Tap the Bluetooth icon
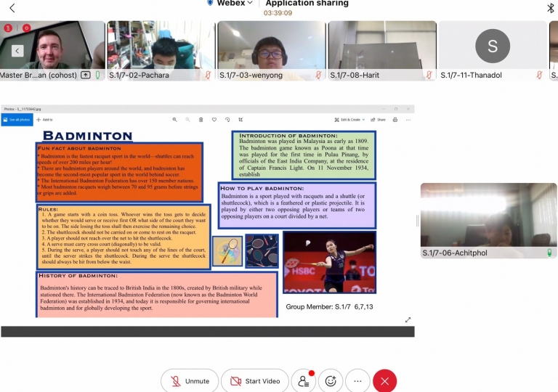This screenshot has height=392, width=558. (551, 8)
